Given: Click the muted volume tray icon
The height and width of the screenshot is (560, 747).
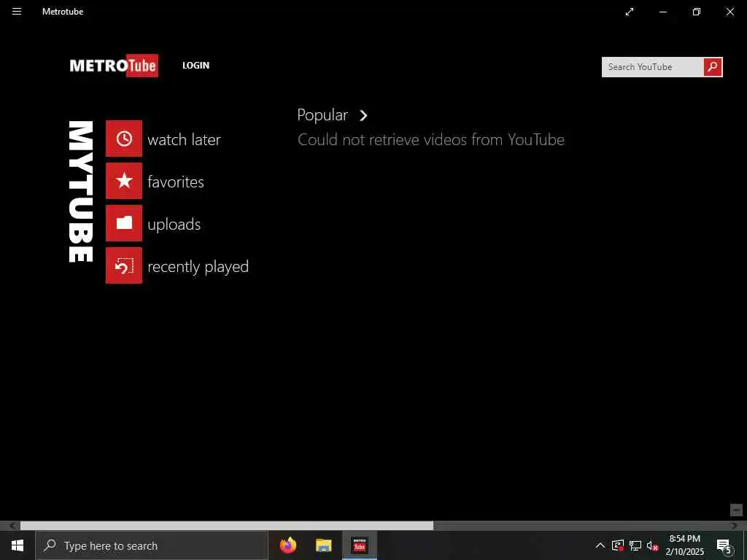Looking at the screenshot, I should 653,545.
